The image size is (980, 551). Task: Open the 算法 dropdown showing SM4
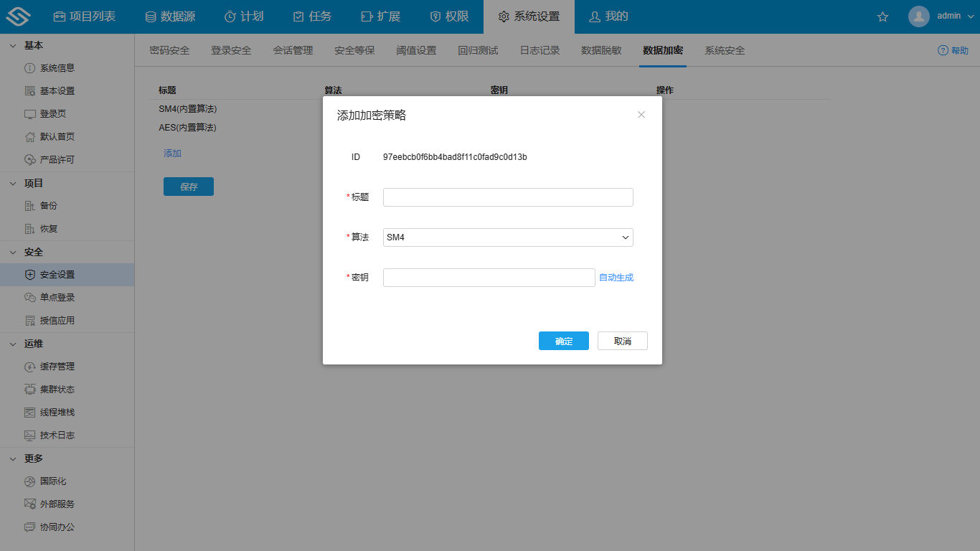tap(507, 237)
